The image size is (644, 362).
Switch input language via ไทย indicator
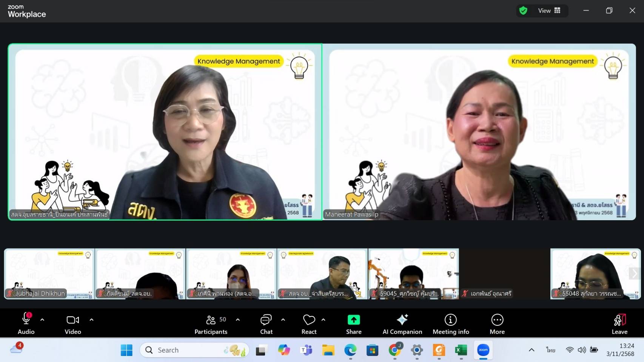pyautogui.click(x=550, y=350)
